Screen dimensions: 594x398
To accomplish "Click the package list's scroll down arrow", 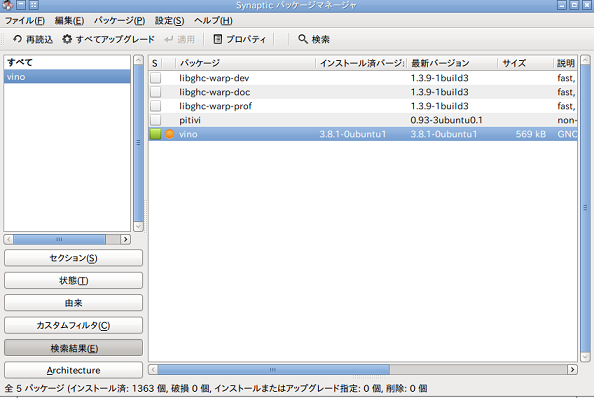I will point(585,357).
